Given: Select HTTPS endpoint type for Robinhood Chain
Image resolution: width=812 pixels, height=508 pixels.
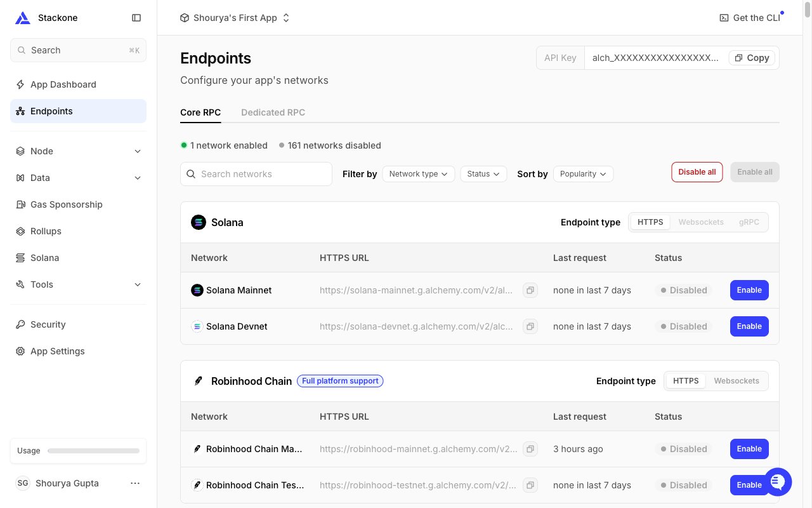Looking at the screenshot, I should pyautogui.click(x=686, y=381).
